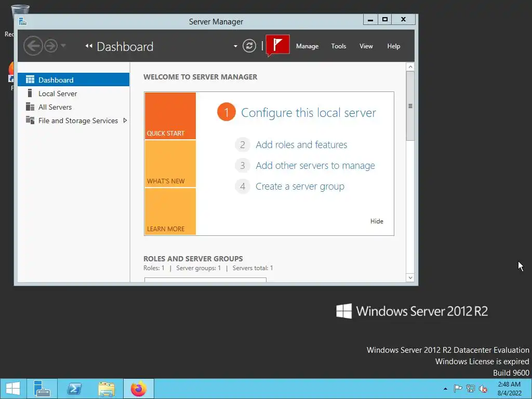Select Dashboard in the left pane
This screenshot has height=399, width=532.
click(x=73, y=79)
